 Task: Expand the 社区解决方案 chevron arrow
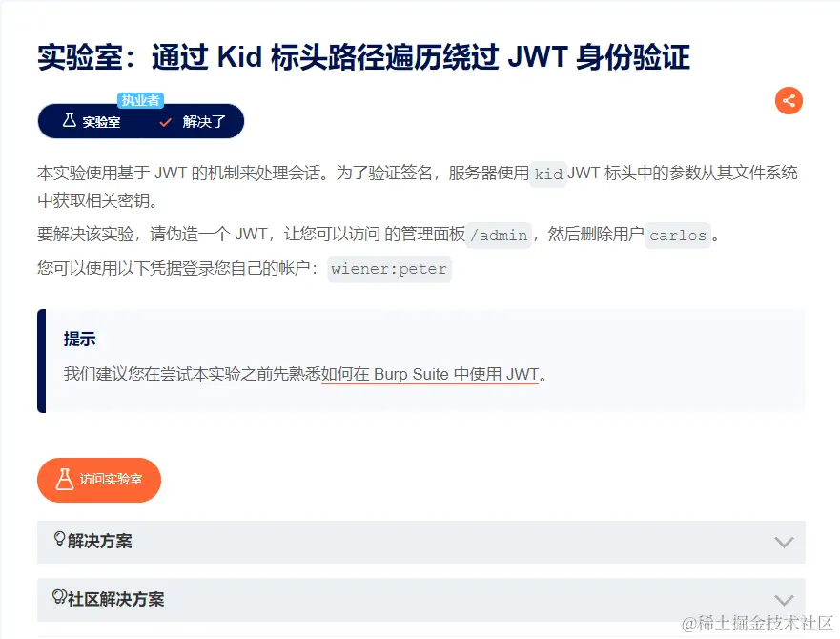(784, 599)
